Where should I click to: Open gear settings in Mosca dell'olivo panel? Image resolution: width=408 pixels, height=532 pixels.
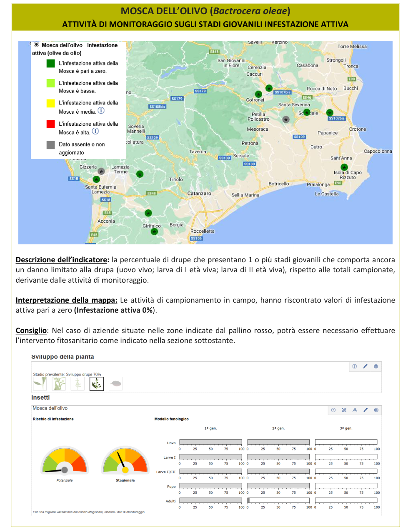[x=376, y=410]
